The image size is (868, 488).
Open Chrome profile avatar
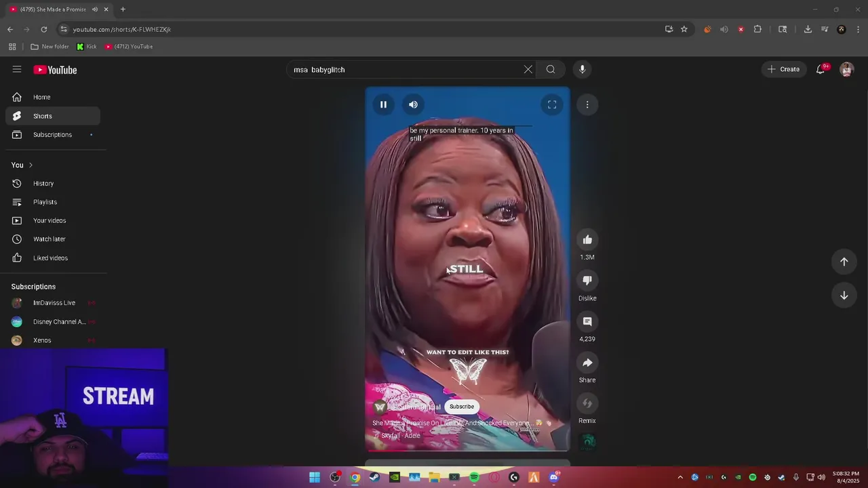(x=842, y=29)
